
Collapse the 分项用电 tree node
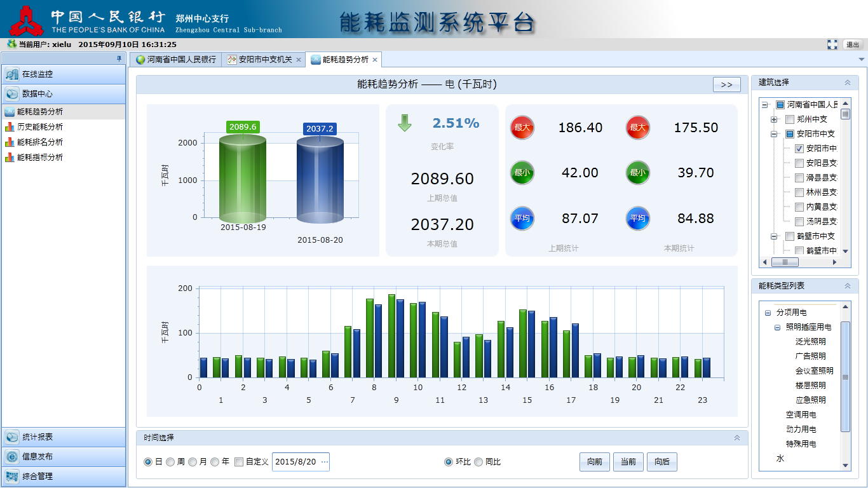[x=768, y=313]
